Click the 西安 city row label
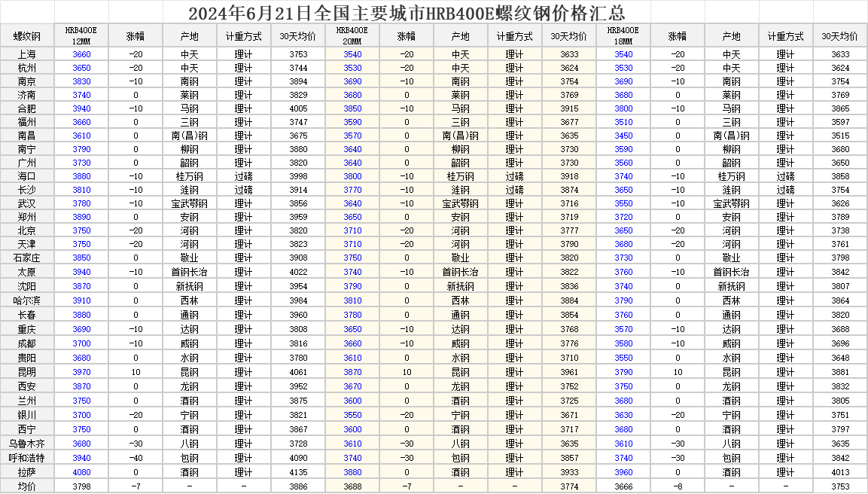This screenshot has height=494, width=868. pos(27,386)
